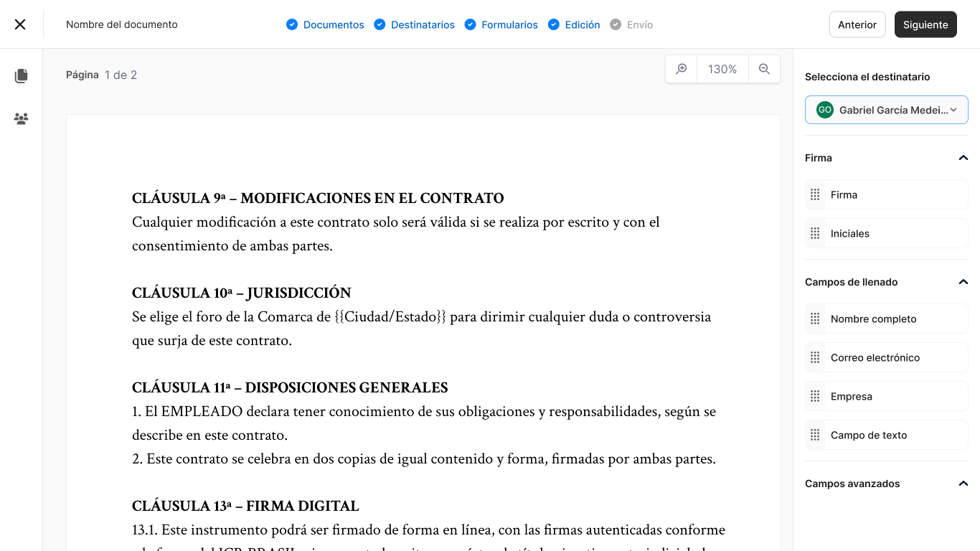Open the recipients panel icon in the sidebar
Viewport: 980px width, 551px height.
click(x=21, y=118)
